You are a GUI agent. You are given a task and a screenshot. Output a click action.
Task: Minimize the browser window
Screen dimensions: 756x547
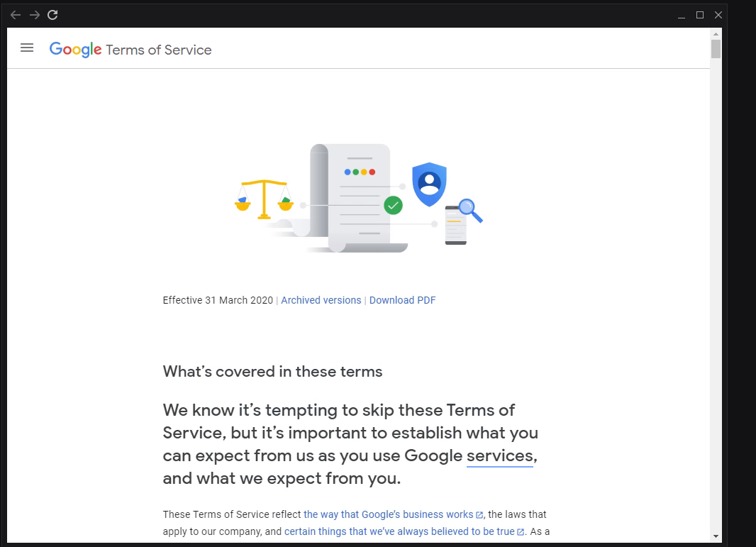point(681,15)
